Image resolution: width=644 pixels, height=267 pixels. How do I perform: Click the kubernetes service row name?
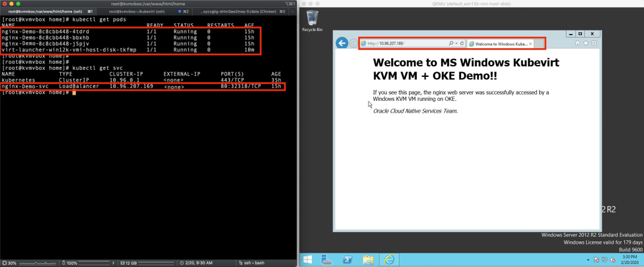pyautogui.click(x=18, y=80)
